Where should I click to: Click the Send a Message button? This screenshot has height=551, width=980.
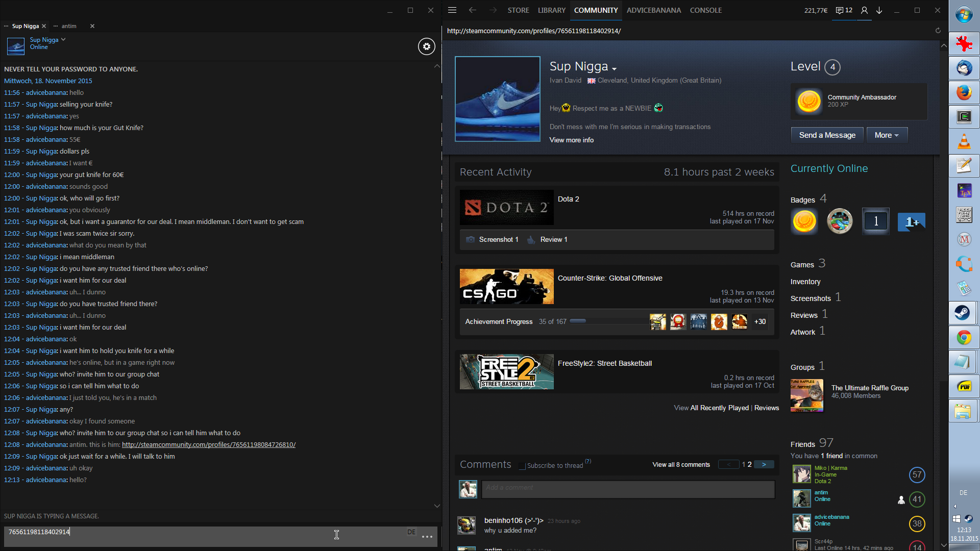pyautogui.click(x=827, y=135)
